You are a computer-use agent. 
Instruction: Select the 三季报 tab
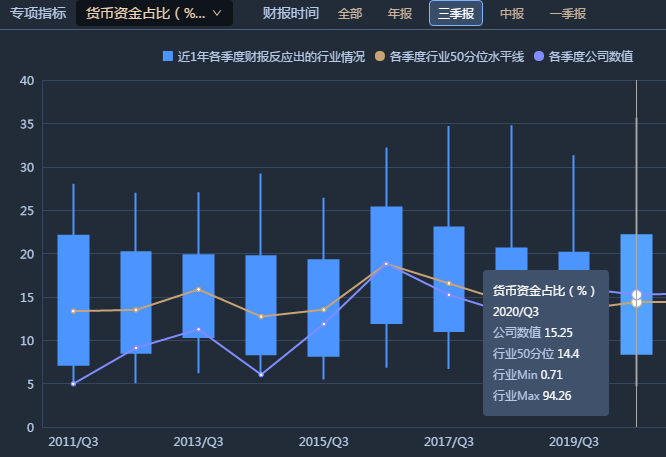[x=455, y=13]
